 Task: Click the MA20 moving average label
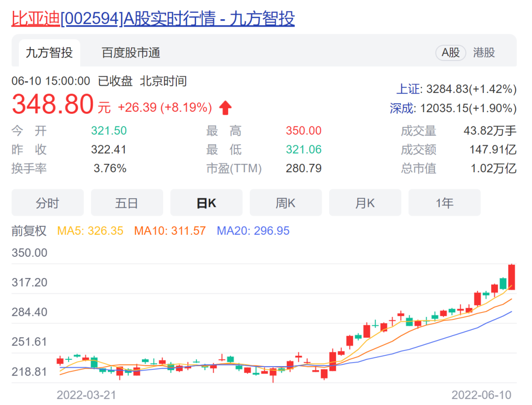click(x=253, y=231)
